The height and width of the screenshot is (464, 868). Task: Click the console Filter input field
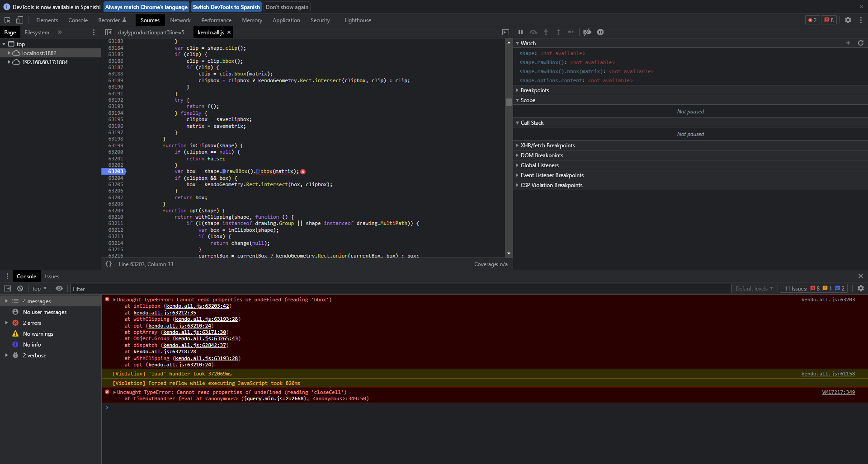tap(400, 289)
